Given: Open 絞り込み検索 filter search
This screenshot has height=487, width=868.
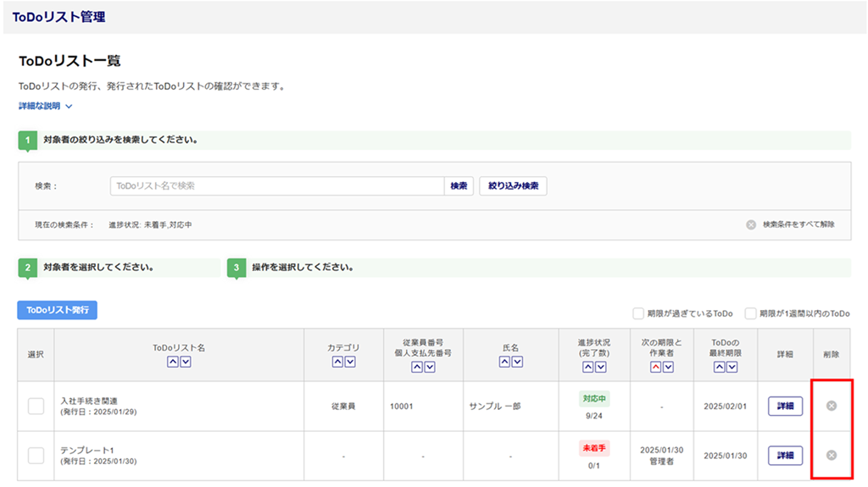Looking at the screenshot, I should [x=513, y=186].
